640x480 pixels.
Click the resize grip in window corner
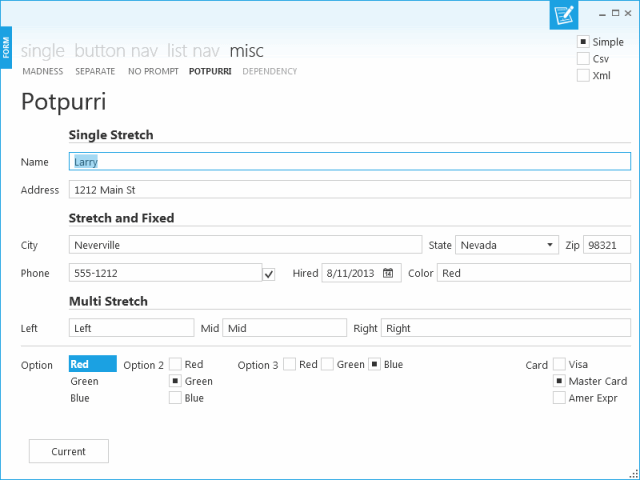tap(634, 474)
